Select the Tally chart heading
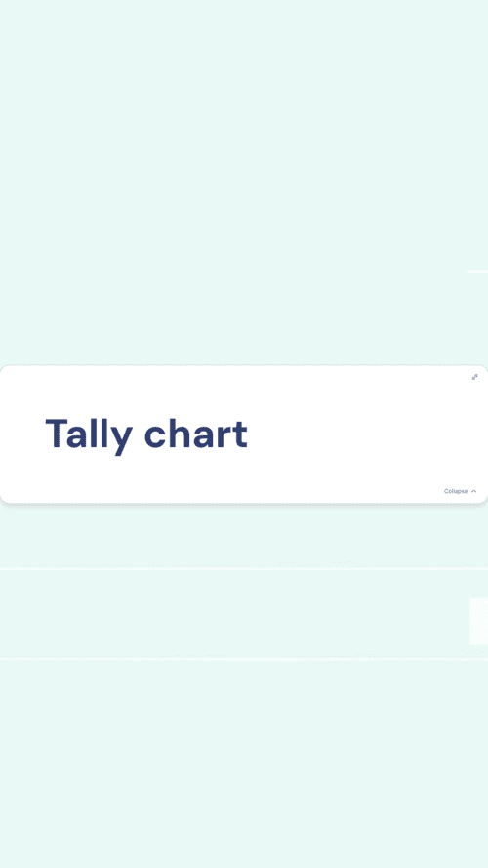 (146, 434)
